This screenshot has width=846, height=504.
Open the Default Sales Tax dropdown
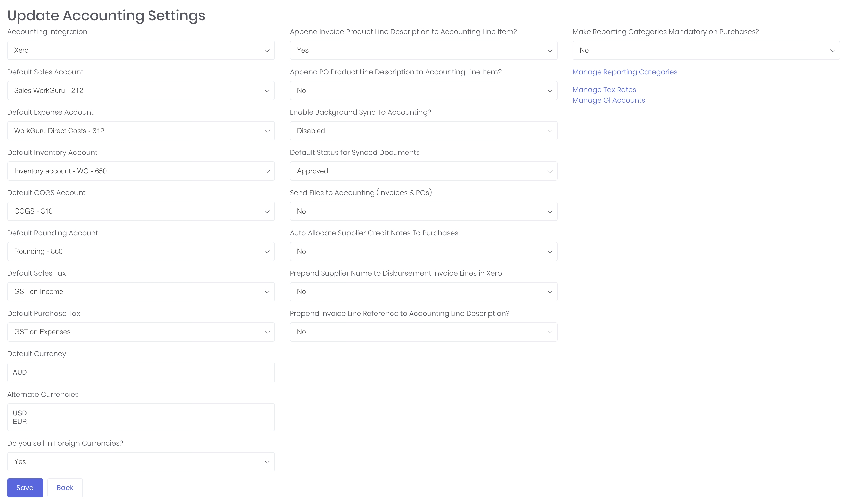point(141,292)
